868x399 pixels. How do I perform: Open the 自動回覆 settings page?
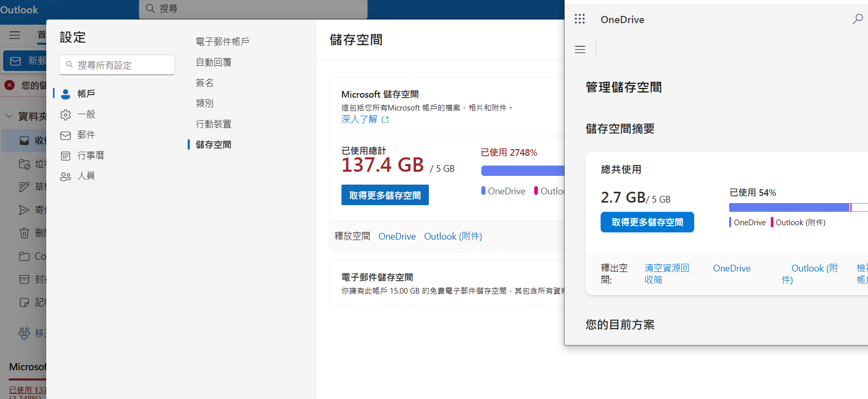[x=213, y=62]
